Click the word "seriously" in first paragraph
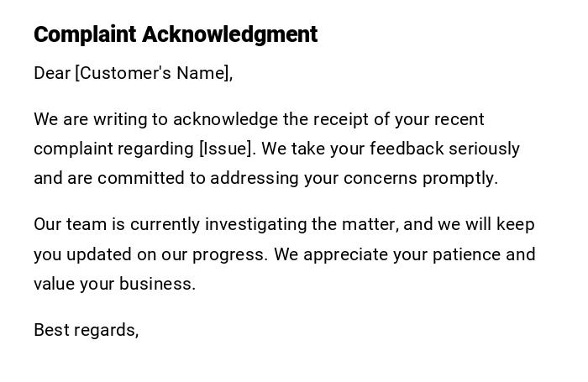The width and height of the screenshot is (588, 382). [484, 149]
